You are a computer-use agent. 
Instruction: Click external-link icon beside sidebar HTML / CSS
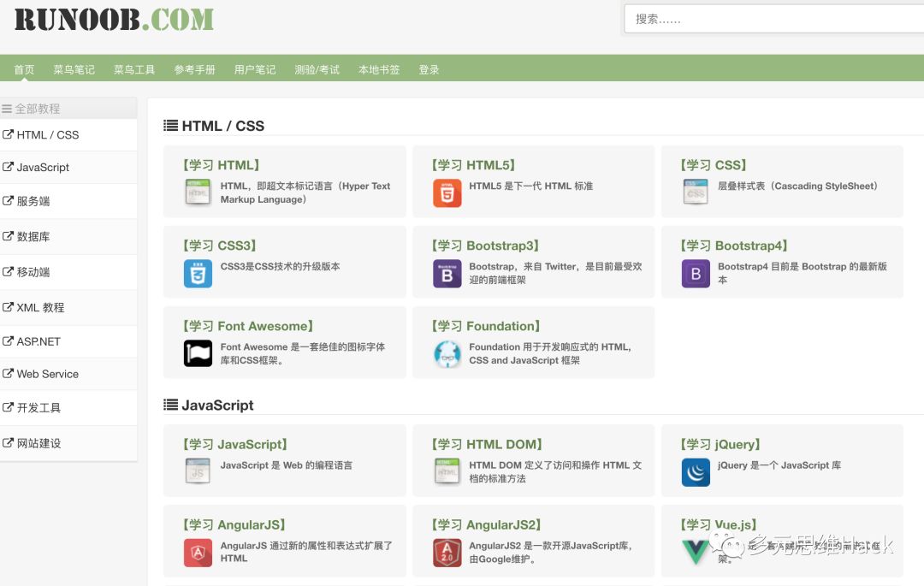tap(8, 134)
